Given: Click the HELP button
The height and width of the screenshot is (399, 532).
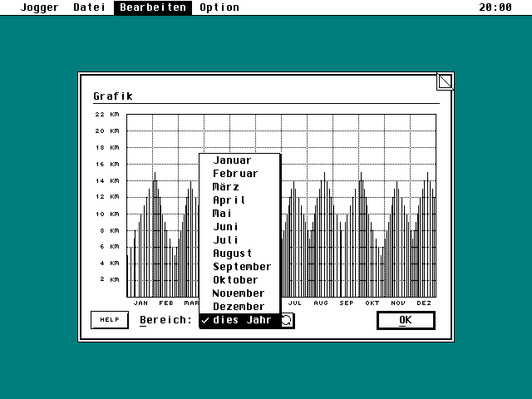Looking at the screenshot, I should [x=110, y=319].
